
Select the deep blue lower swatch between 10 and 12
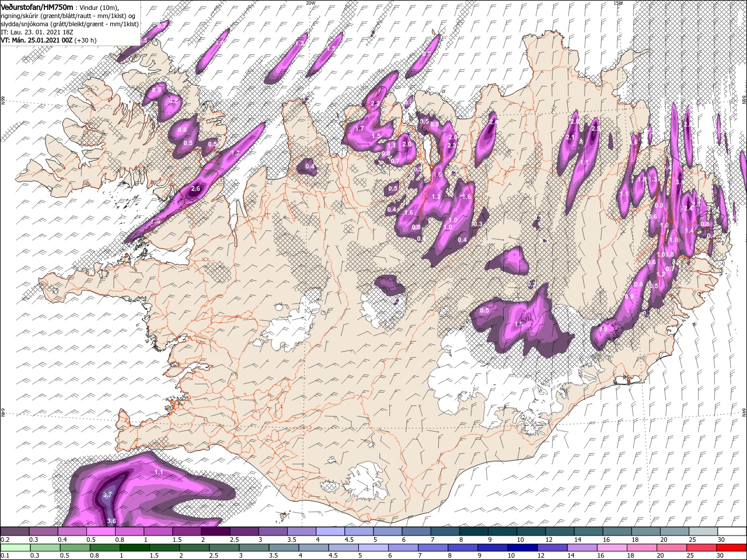(522, 548)
